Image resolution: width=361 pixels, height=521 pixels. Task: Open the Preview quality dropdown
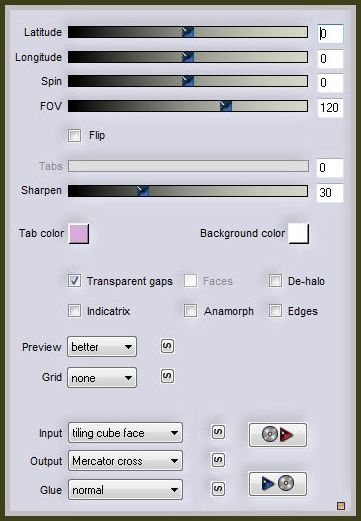click(x=102, y=347)
